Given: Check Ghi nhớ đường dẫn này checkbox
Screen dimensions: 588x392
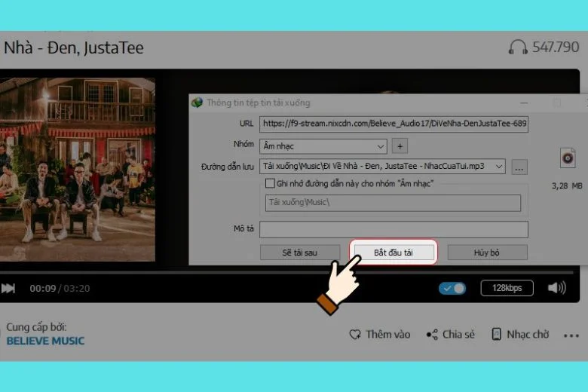Looking at the screenshot, I should pyautogui.click(x=270, y=183).
